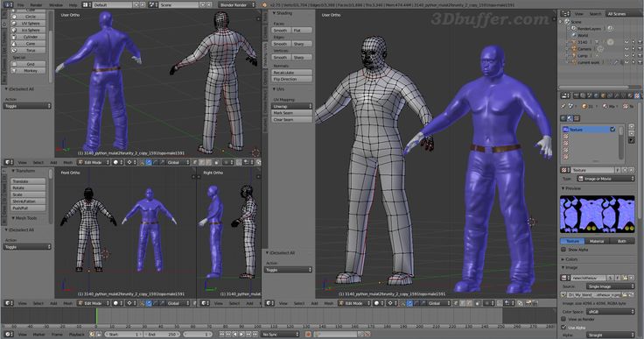Expand the Colors panel section
Screen dimensions: 644x339
(x=570, y=259)
